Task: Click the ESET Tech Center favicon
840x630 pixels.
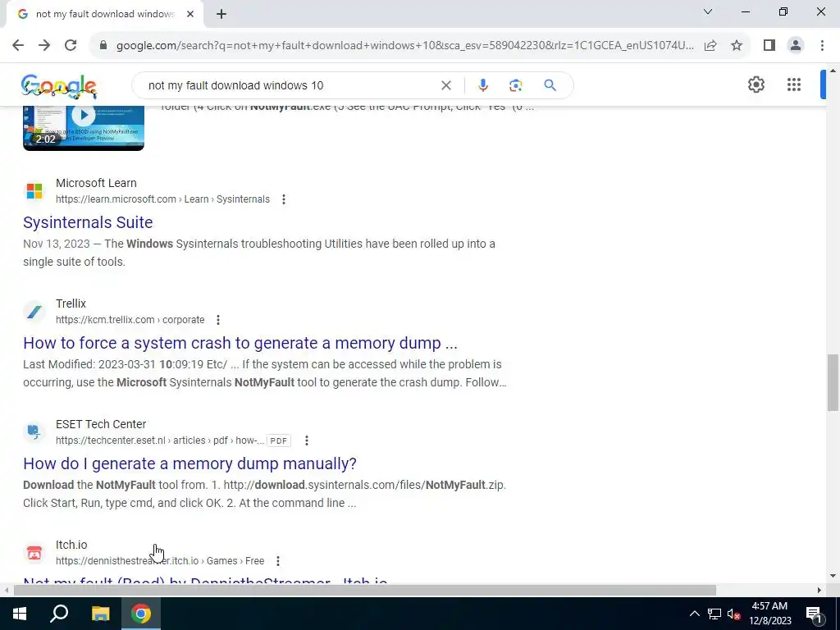Action: click(x=34, y=431)
